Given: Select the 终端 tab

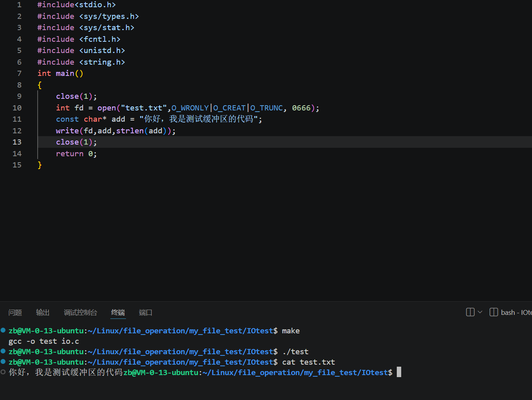Looking at the screenshot, I should [x=118, y=312].
